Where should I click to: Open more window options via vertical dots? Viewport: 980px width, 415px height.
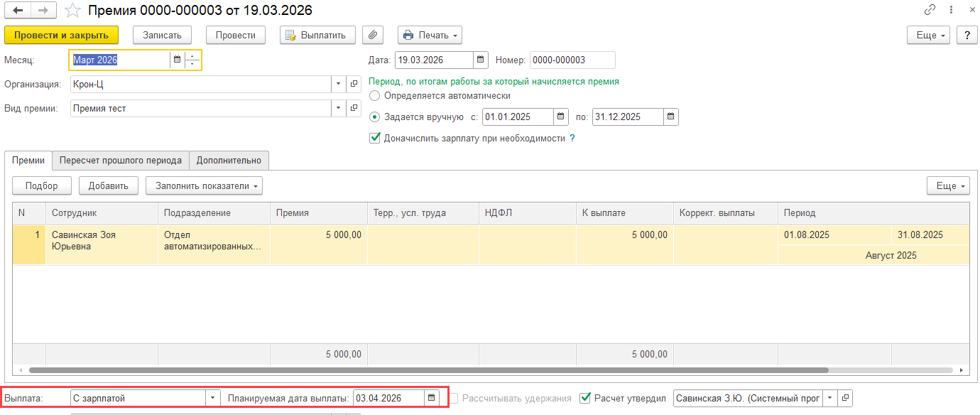952,10
